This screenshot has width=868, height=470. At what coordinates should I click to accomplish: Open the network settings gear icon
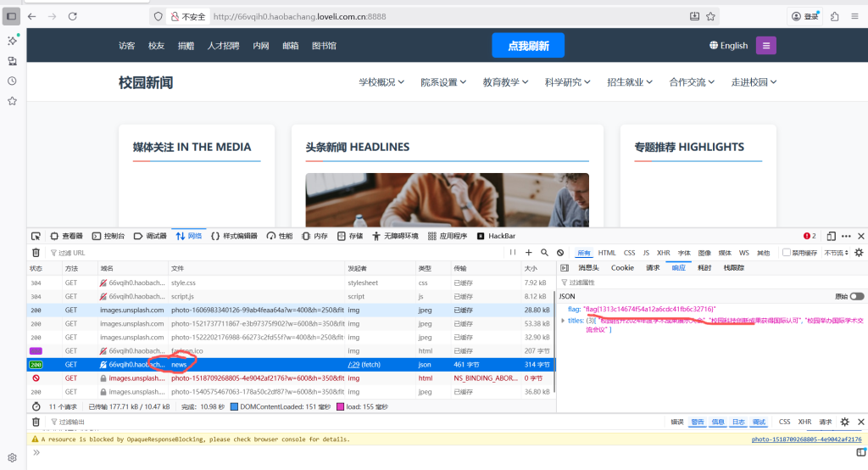click(x=859, y=253)
